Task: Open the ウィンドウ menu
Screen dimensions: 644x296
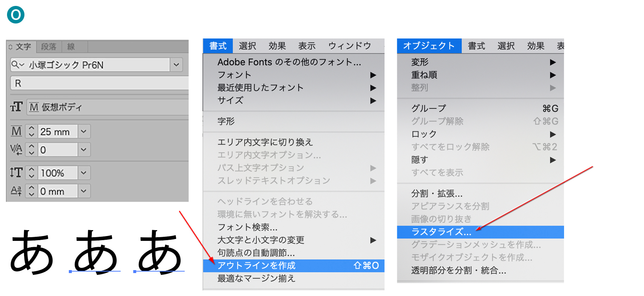Action: click(x=350, y=46)
